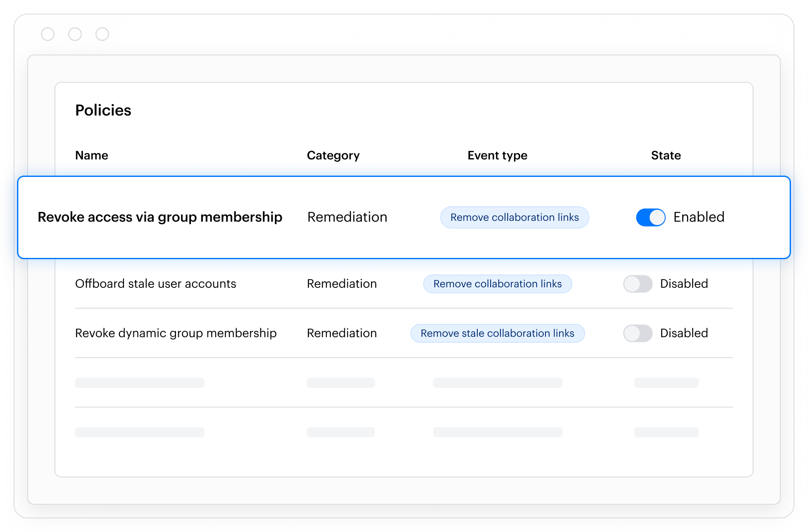Open the Revoke dynamic group membership policy

[x=176, y=333]
